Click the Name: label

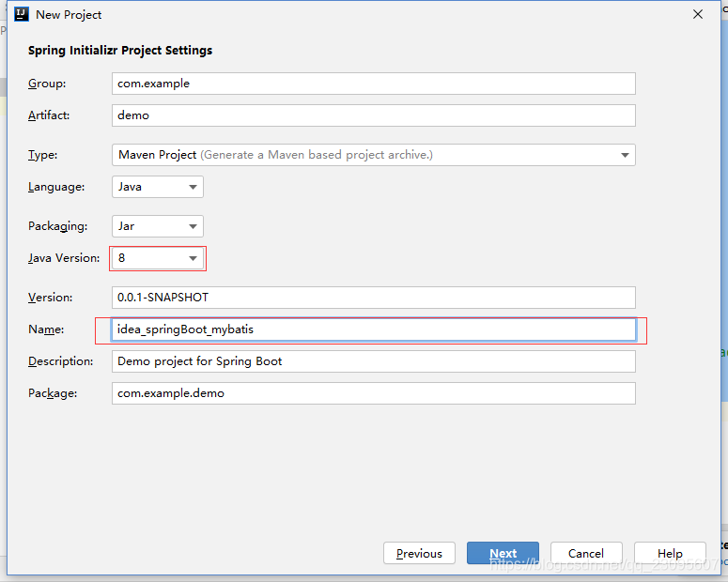point(46,329)
